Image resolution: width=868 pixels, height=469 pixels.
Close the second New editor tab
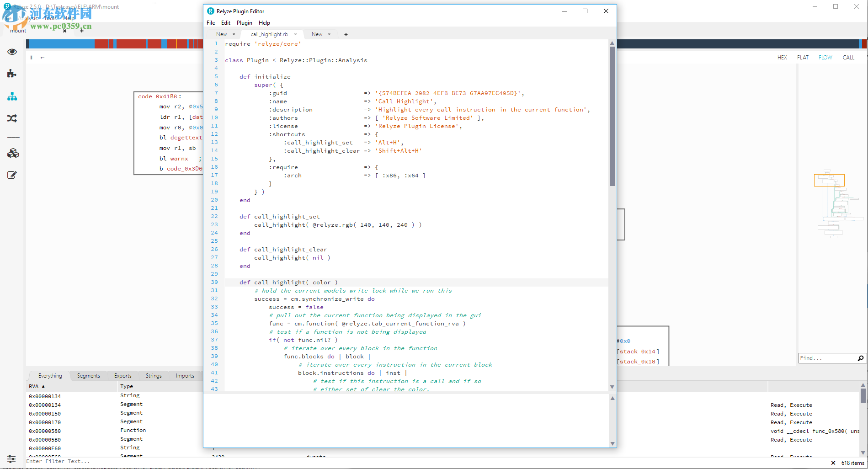(329, 34)
